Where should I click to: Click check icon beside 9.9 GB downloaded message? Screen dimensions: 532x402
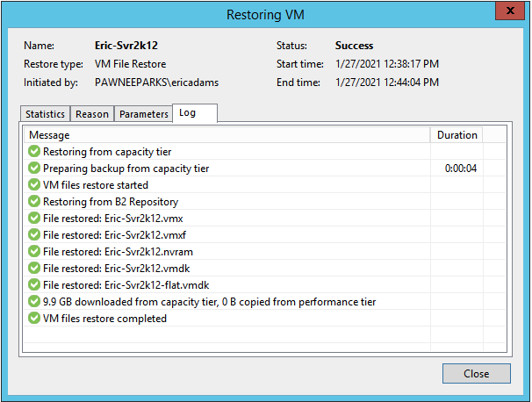[x=34, y=301]
